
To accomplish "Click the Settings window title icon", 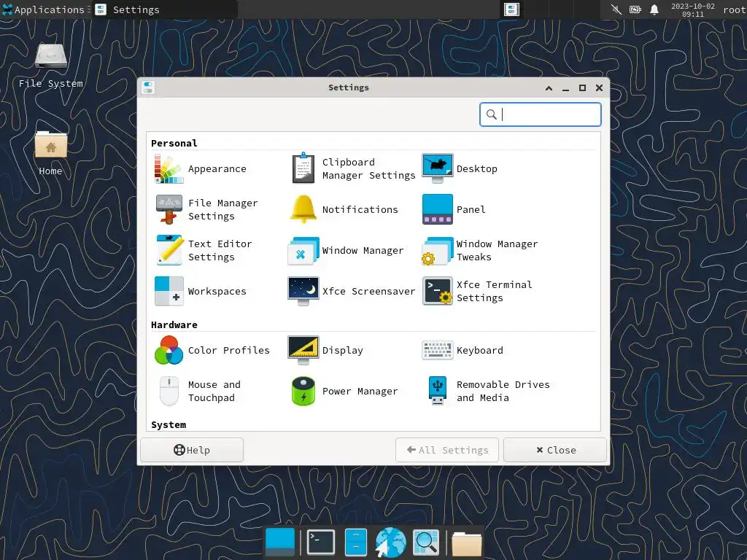I will pos(148,87).
